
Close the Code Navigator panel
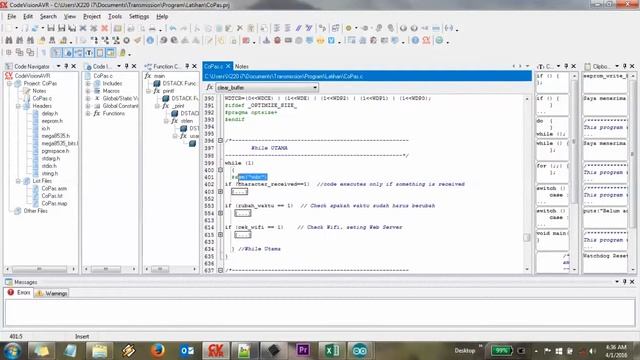click(73, 66)
